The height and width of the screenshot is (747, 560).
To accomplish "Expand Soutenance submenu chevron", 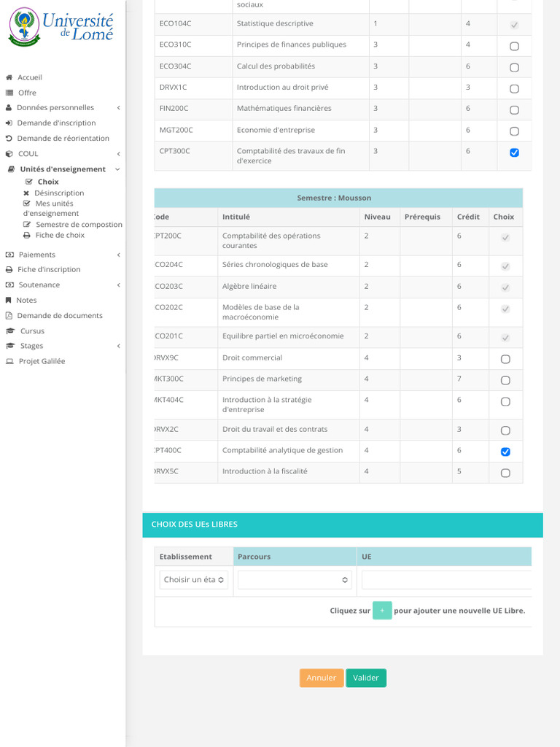I will (118, 285).
